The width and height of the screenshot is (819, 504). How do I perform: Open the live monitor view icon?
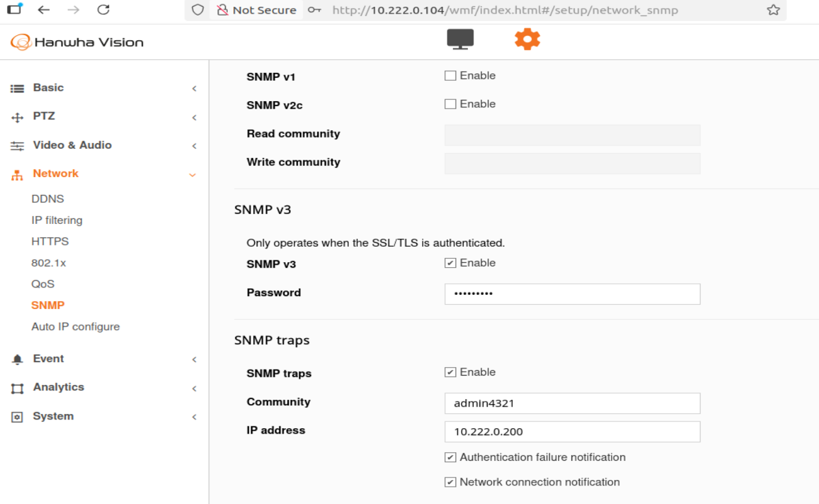[x=460, y=39]
